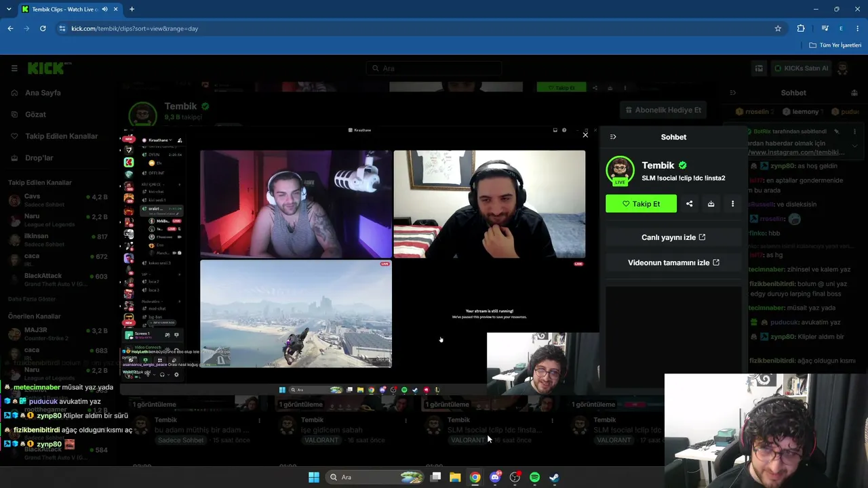Open the Windows Start menu
Viewport: 868px width, 488px height.
coord(313,477)
